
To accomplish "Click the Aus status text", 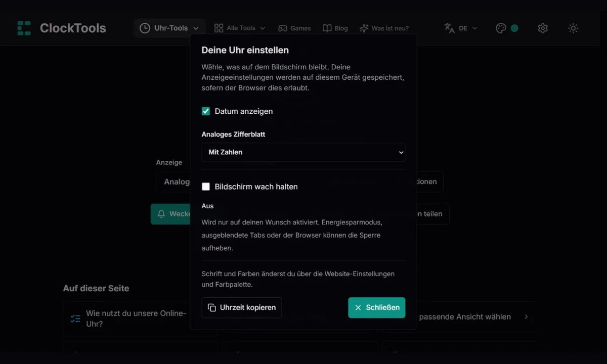I will pos(207,206).
